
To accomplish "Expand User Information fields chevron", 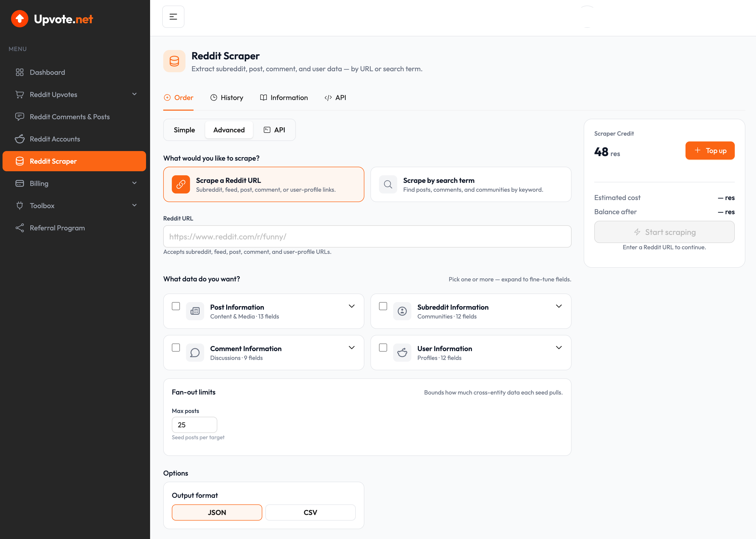I will tap(559, 348).
